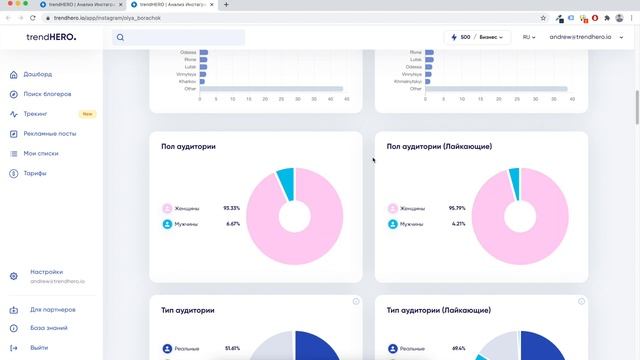Click the 93.33% female value
This screenshot has height=360, width=640.
[231, 208]
